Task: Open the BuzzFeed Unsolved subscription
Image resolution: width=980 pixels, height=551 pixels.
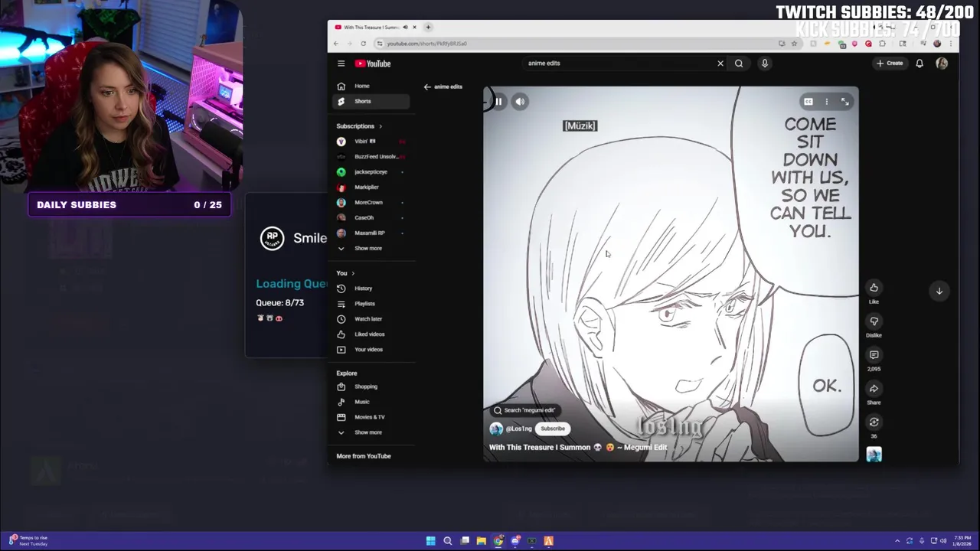Action: (x=372, y=156)
